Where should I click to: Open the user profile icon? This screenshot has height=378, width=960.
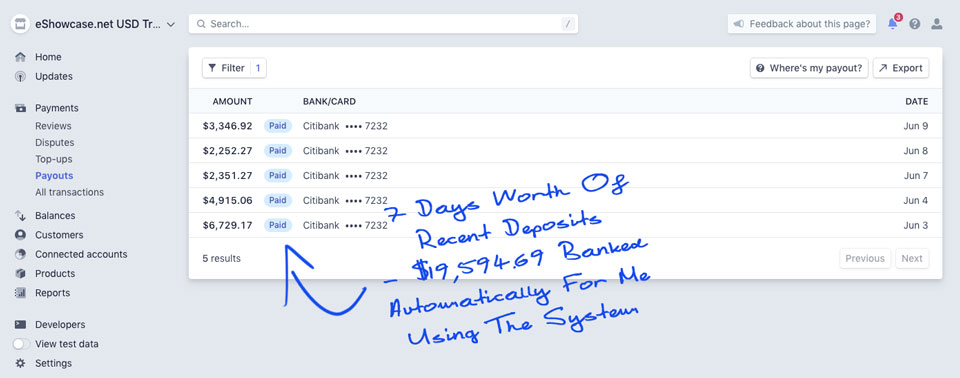pyautogui.click(x=937, y=24)
